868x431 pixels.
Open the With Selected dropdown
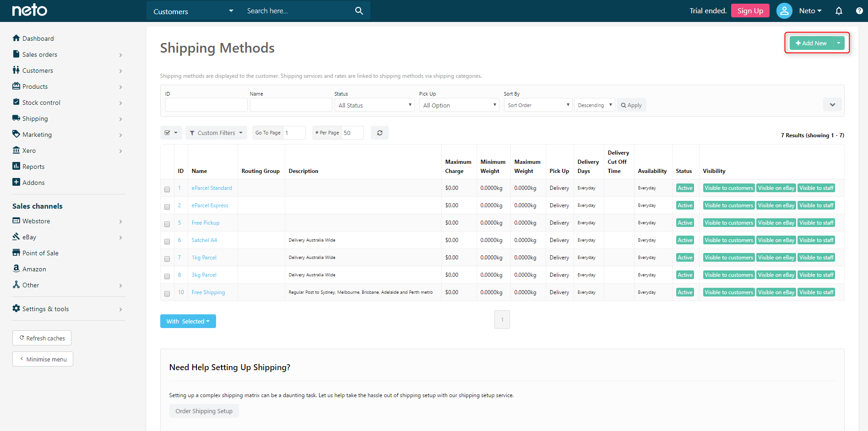[x=188, y=321]
